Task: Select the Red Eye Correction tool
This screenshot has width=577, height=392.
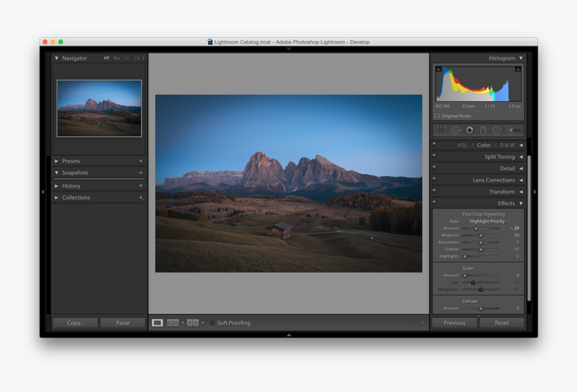Action: point(470,130)
